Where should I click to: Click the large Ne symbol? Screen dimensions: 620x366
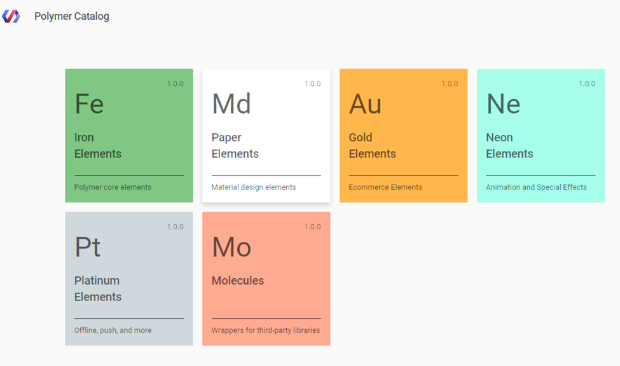click(x=503, y=104)
